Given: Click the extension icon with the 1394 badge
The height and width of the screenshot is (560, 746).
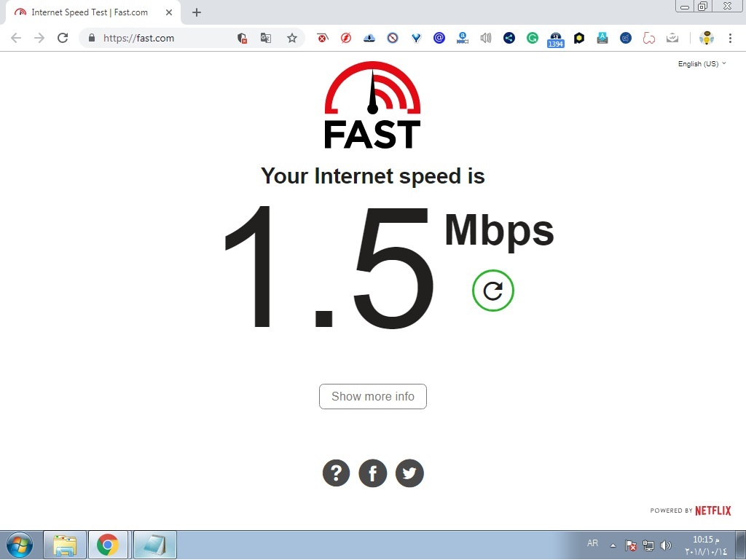Looking at the screenshot, I should click(x=556, y=39).
